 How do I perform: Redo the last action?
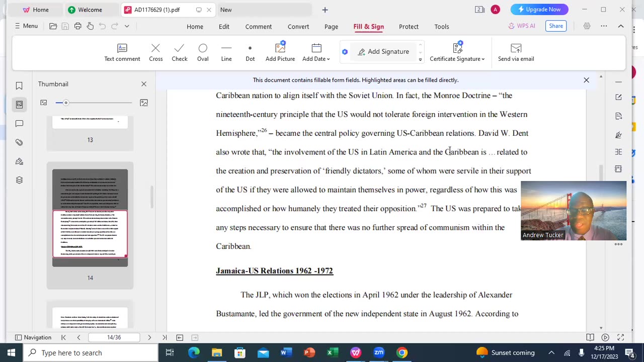point(115,26)
